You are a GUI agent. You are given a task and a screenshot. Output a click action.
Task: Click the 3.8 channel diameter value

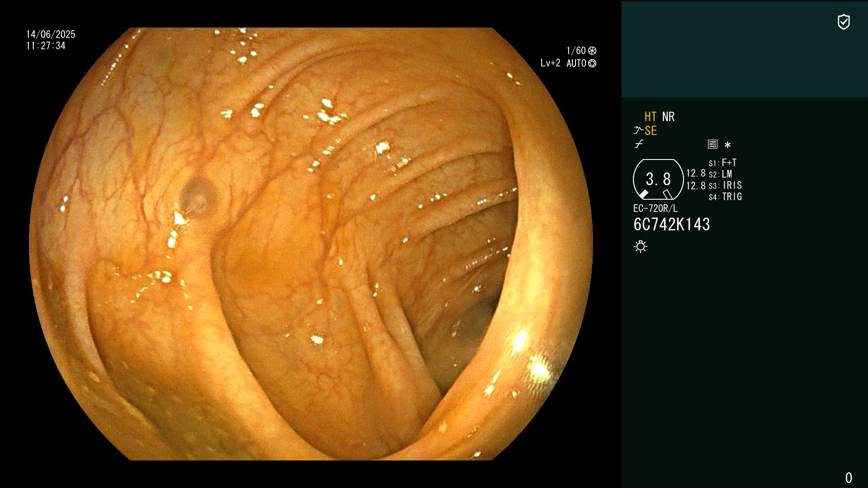658,179
